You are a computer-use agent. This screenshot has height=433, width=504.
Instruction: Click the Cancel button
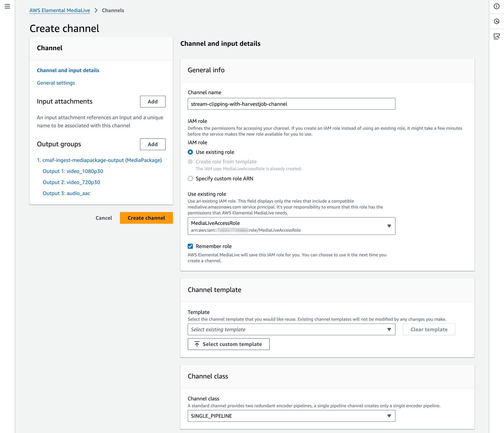(104, 218)
